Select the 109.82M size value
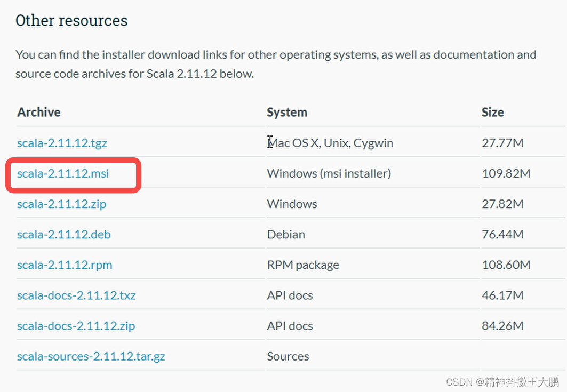This screenshot has width=567, height=392. tap(506, 173)
